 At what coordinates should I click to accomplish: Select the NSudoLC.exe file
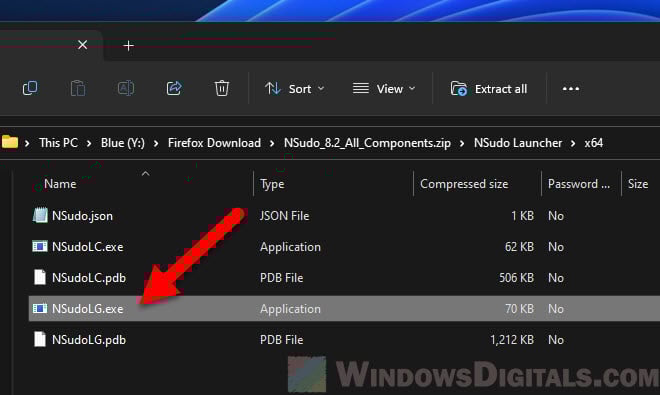pos(88,247)
